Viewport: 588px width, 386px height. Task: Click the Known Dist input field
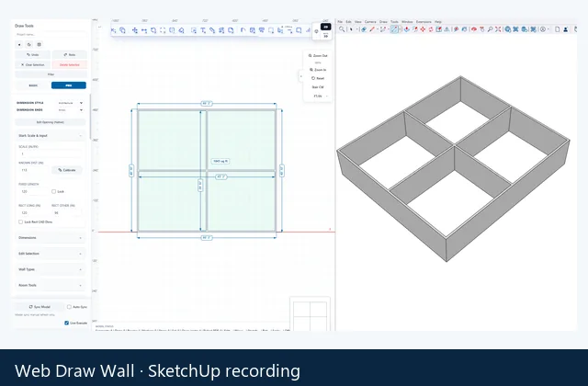tap(34, 170)
